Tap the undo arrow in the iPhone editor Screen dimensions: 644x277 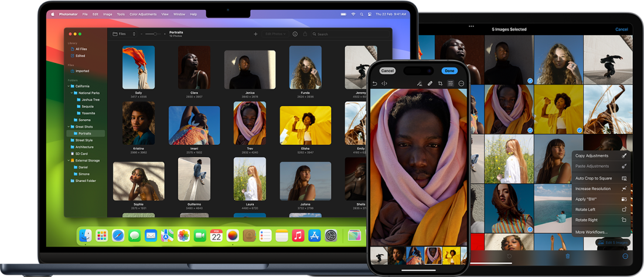click(x=375, y=83)
